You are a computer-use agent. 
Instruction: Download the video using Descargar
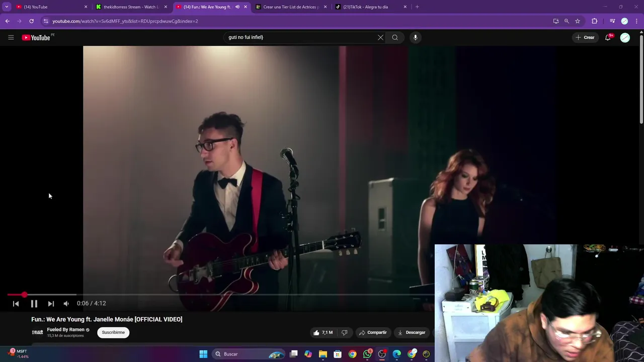(x=412, y=332)
